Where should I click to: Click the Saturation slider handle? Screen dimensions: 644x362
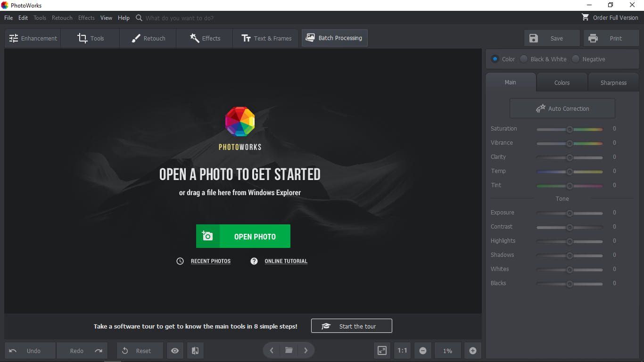tap(570, 129)
